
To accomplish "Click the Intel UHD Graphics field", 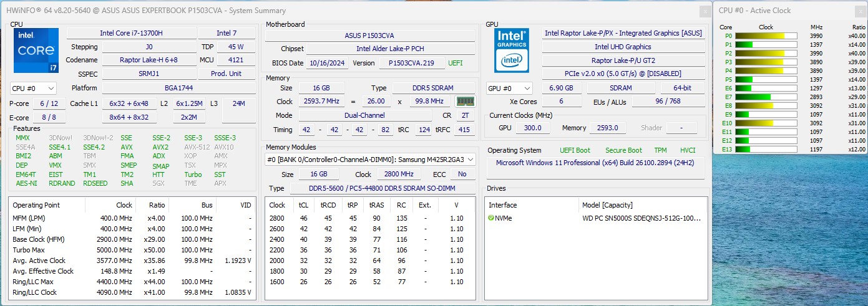I will tap(623, 47).
